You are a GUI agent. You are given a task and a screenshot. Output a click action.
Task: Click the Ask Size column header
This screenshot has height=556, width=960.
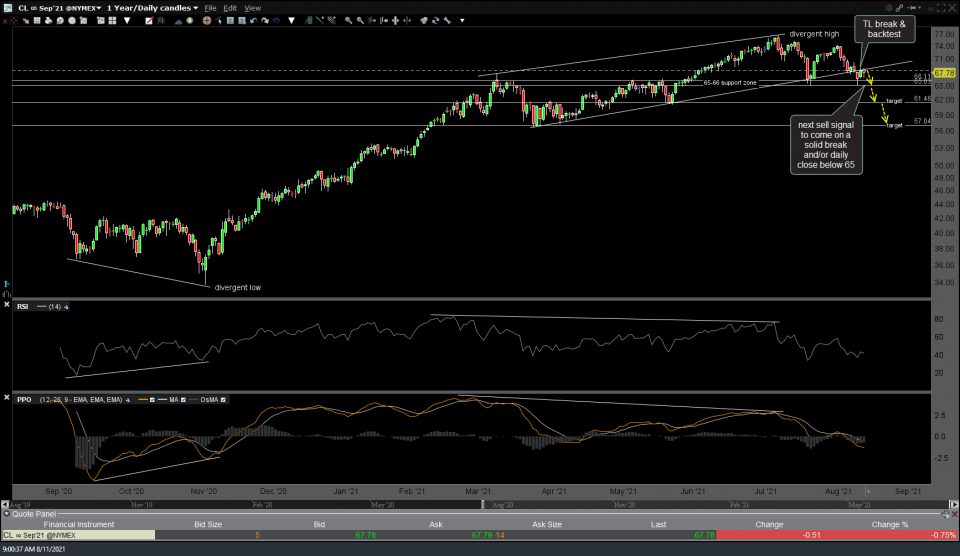(x=547, y=525)
